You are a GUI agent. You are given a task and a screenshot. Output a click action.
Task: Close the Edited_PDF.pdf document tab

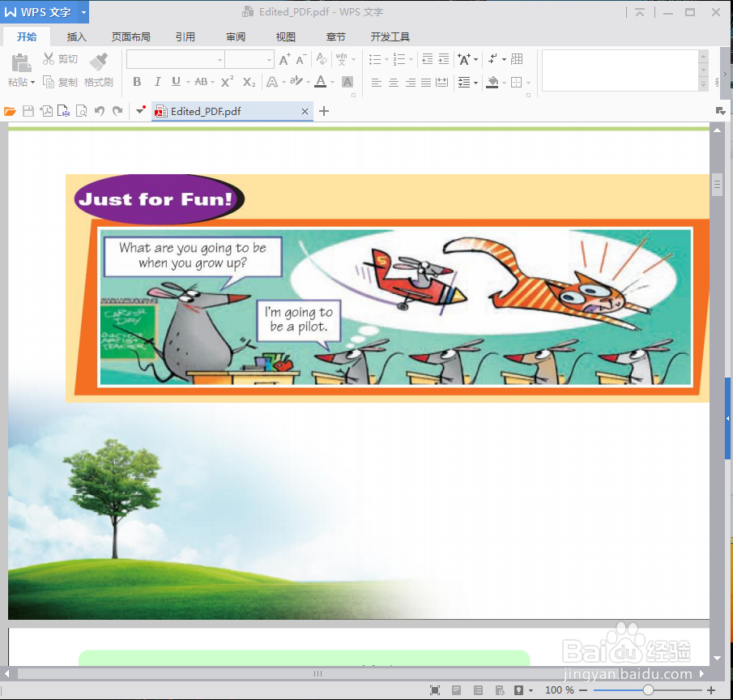point(305,111)
